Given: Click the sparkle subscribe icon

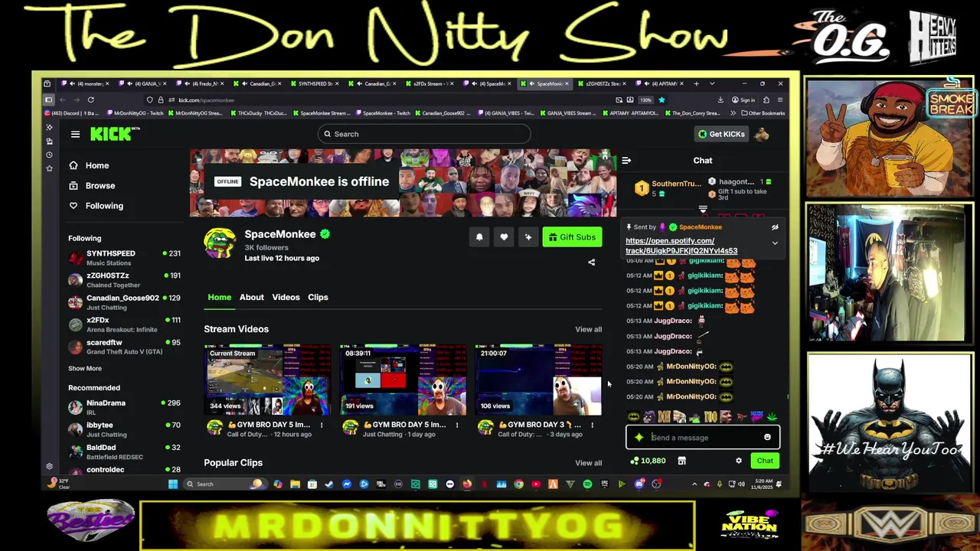Looking at the screenshot, I should 528,237.
